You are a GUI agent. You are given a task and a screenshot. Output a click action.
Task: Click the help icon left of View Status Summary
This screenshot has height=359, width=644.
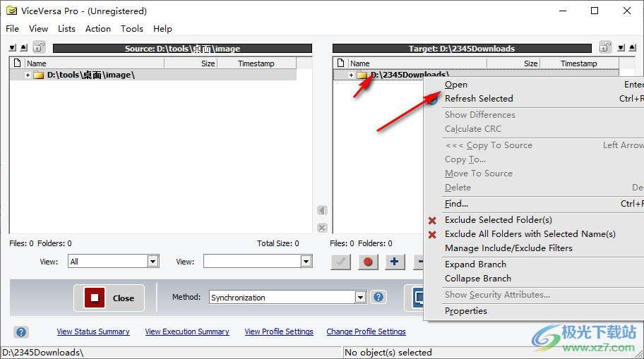pyautogui.click(x=21, y=332)
